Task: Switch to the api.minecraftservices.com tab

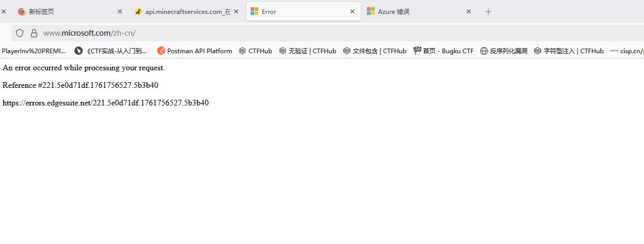Action: click(181, 11)
